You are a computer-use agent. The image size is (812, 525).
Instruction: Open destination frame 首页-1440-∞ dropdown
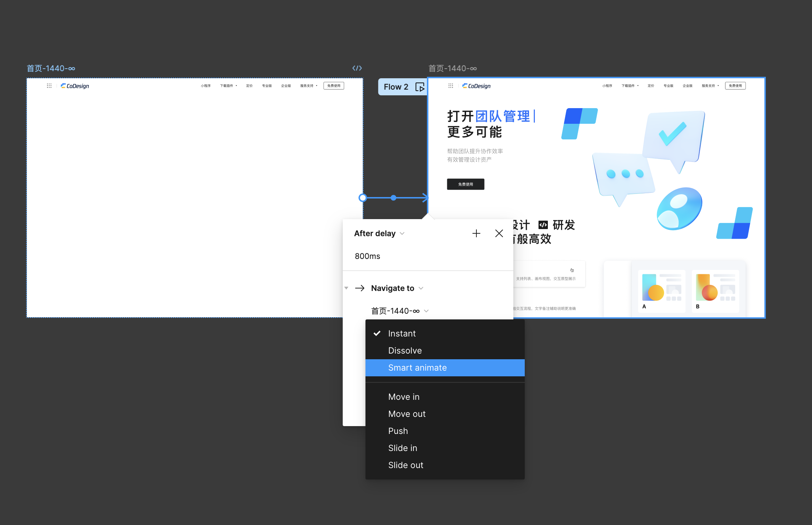click(x=400, y=311)
